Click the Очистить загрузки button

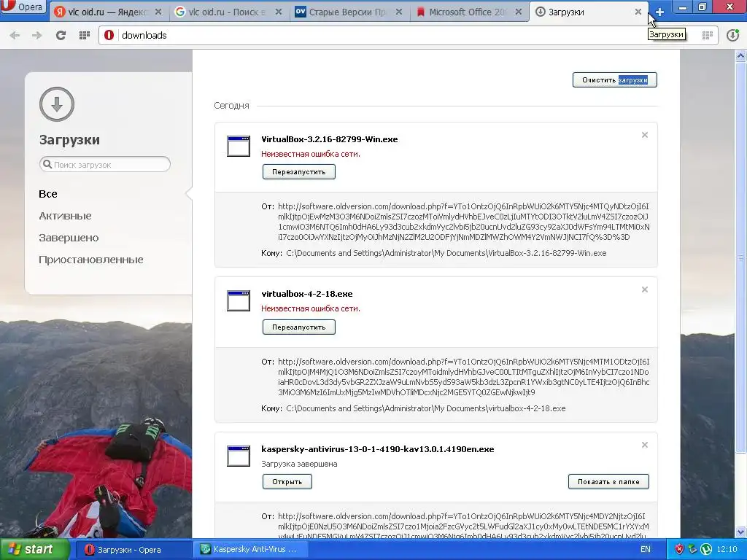tap(614, 80)
